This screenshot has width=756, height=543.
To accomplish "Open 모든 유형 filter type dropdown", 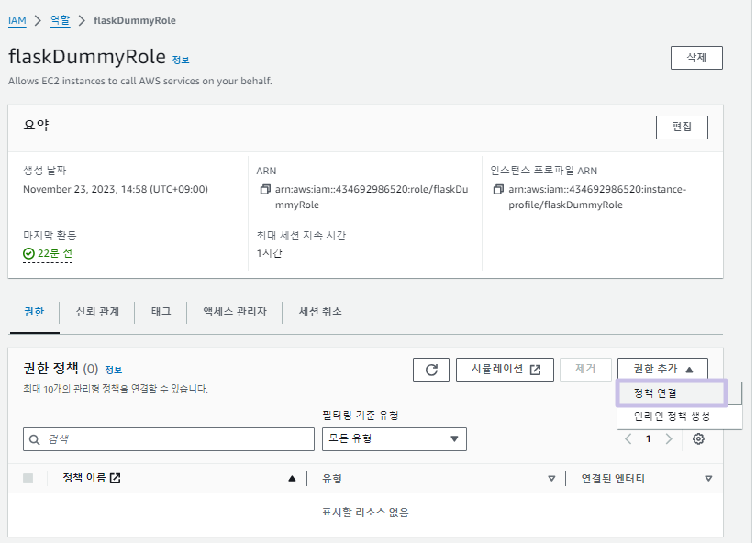I will pos(395,439).
